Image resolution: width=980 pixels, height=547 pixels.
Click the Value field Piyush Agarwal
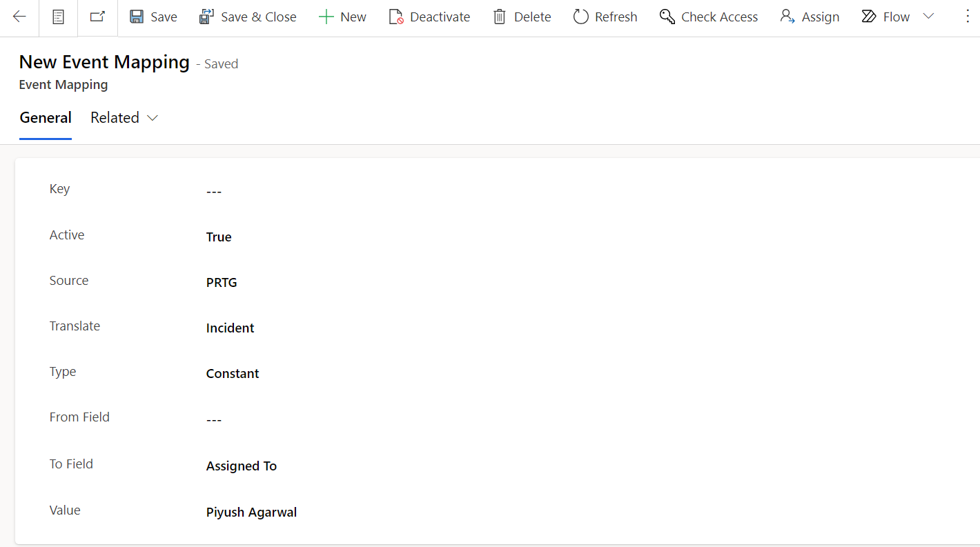251,512
